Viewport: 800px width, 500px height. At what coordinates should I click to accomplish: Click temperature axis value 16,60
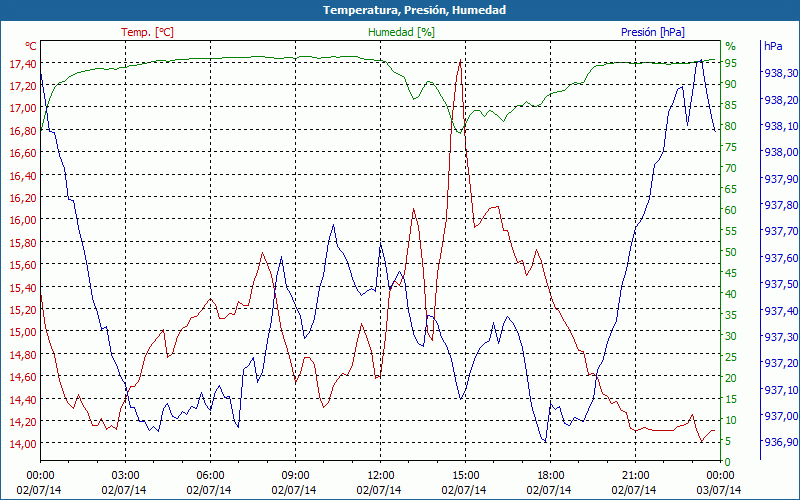point(23,153)
